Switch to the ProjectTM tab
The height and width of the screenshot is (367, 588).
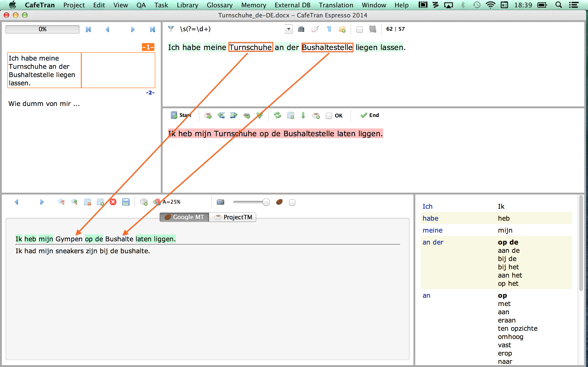pyautogui.click(x=233, y=217)
